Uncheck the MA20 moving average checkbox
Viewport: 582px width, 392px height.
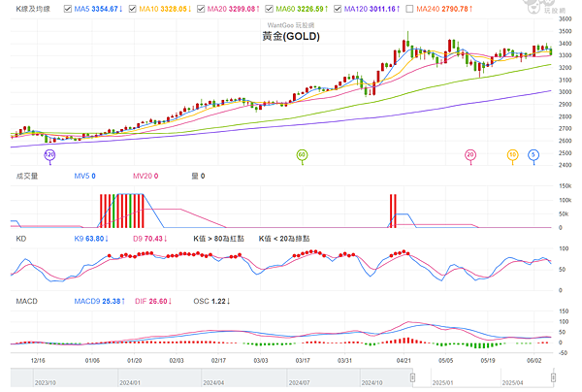pos(201,9)
